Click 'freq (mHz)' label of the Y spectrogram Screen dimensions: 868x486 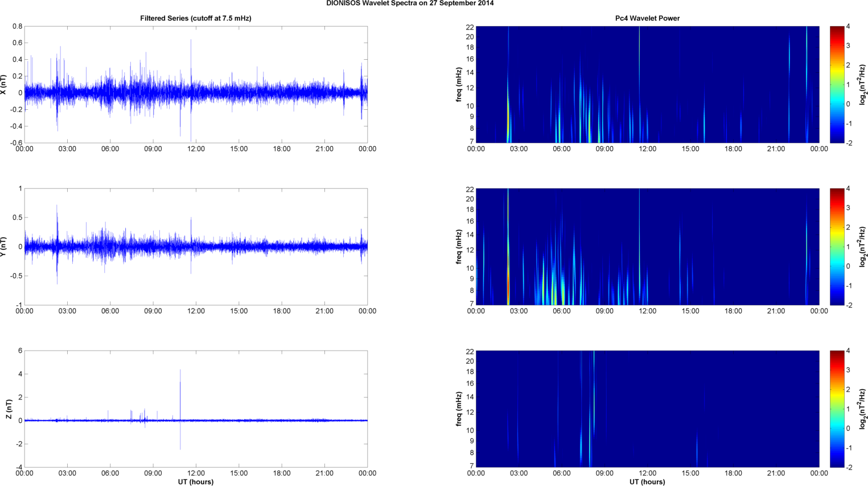(x=459, y=246)
